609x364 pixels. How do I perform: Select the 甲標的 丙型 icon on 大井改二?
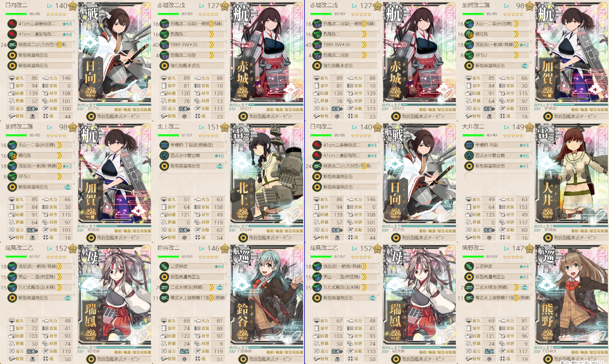point(469,145)
